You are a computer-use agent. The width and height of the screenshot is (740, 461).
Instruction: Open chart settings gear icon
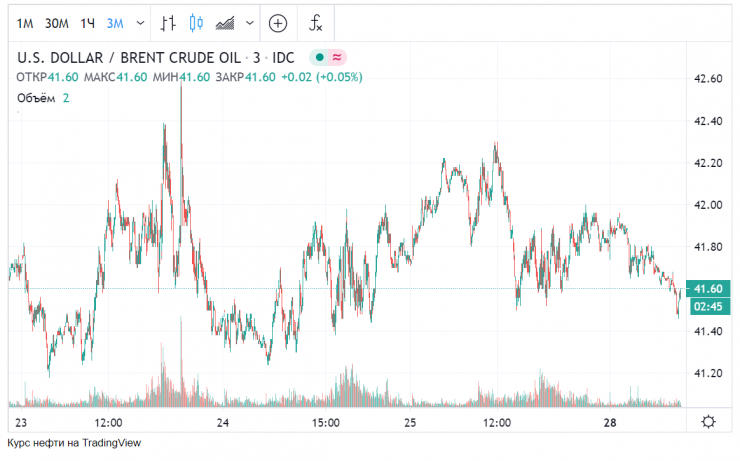pyautogui.click(x=708, y=422)
